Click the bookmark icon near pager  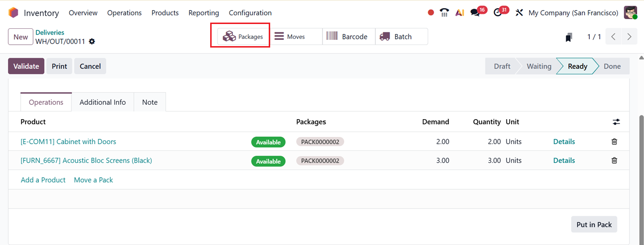(x=569, y=37)
